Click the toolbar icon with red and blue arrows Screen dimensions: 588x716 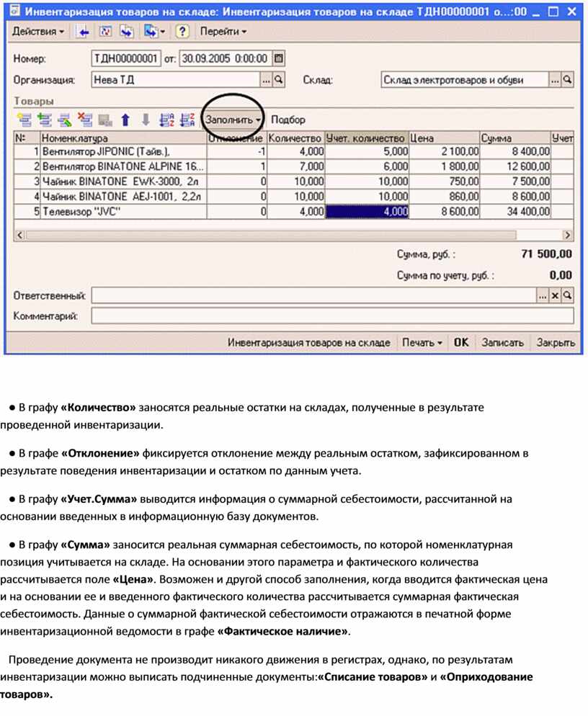105,32
